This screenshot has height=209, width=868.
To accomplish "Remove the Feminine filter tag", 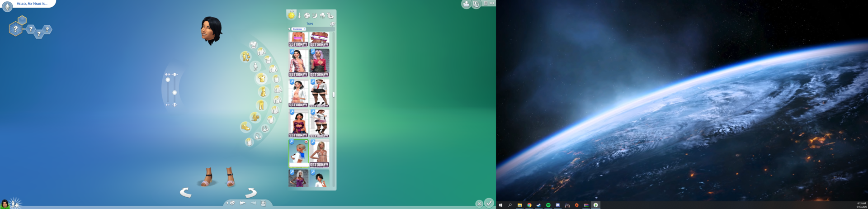I will point(305,29).
